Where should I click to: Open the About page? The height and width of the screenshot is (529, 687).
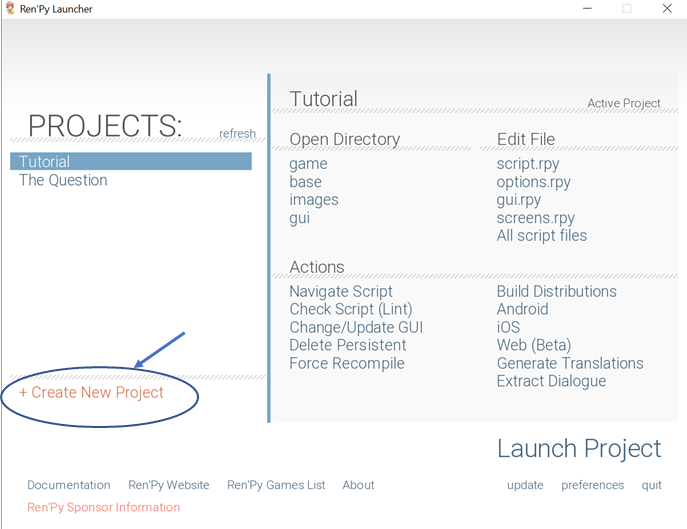tap(358, 485)
